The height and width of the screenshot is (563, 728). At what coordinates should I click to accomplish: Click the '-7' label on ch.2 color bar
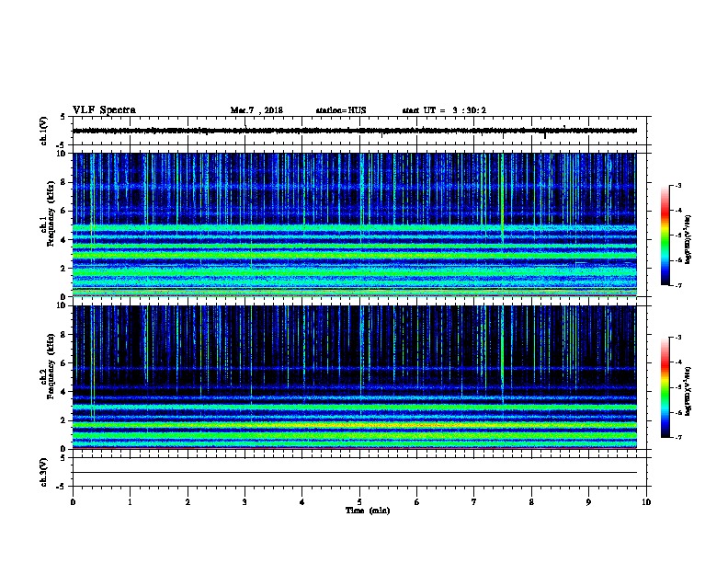click(x=677, y=437)
